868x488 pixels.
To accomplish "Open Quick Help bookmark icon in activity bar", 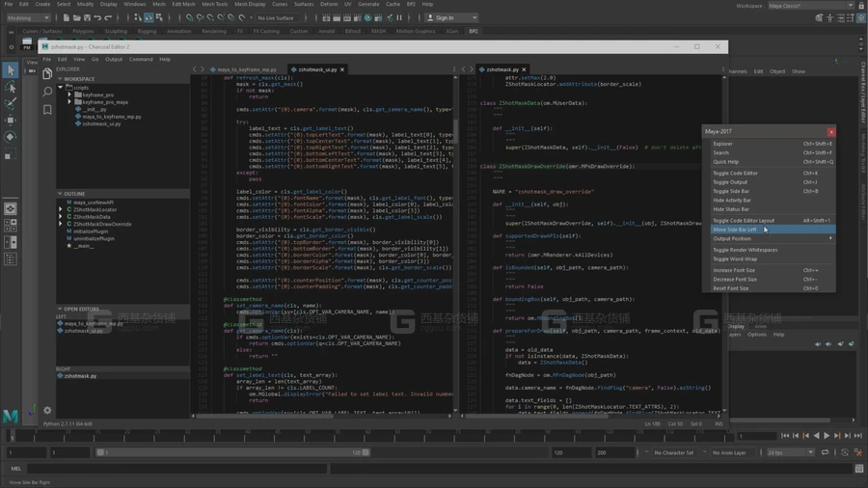I will point(47,110).
